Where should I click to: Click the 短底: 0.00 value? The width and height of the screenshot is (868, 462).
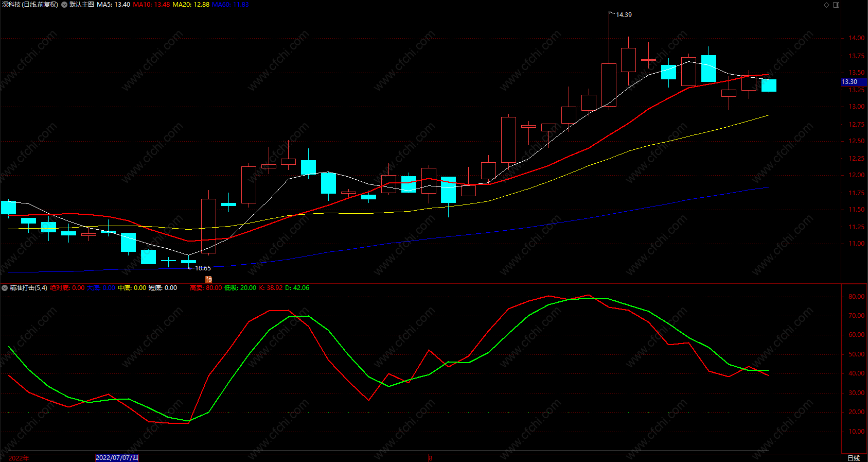(163, 288)
